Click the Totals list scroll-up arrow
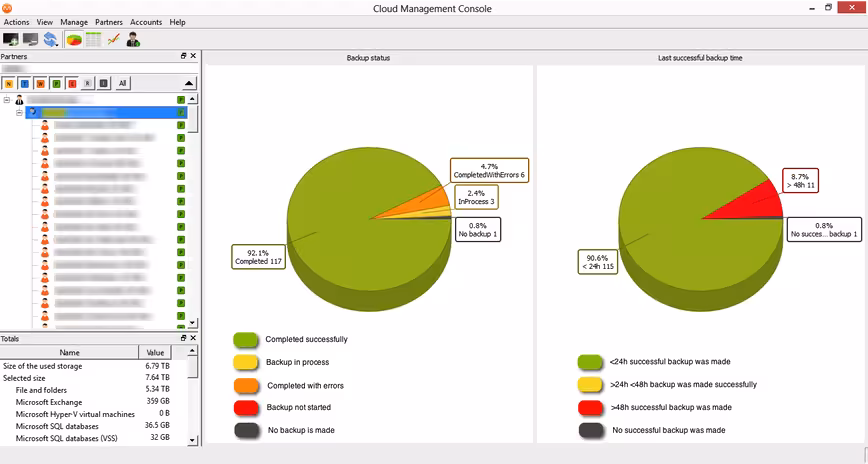 pyautogui.click(x=192, y=350)
